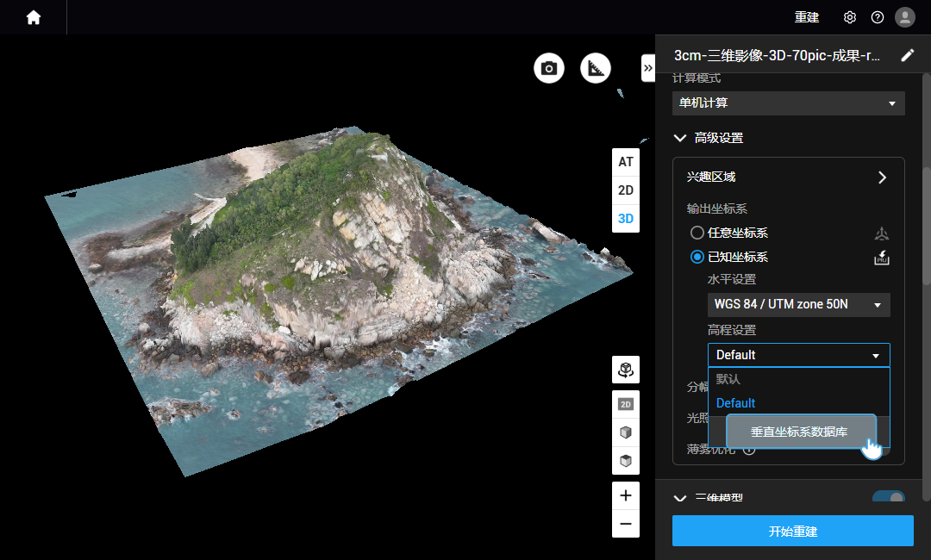
Task: Close the 高程设置 Default combo box
Action: pyautogui.click(x=798, y=355)
